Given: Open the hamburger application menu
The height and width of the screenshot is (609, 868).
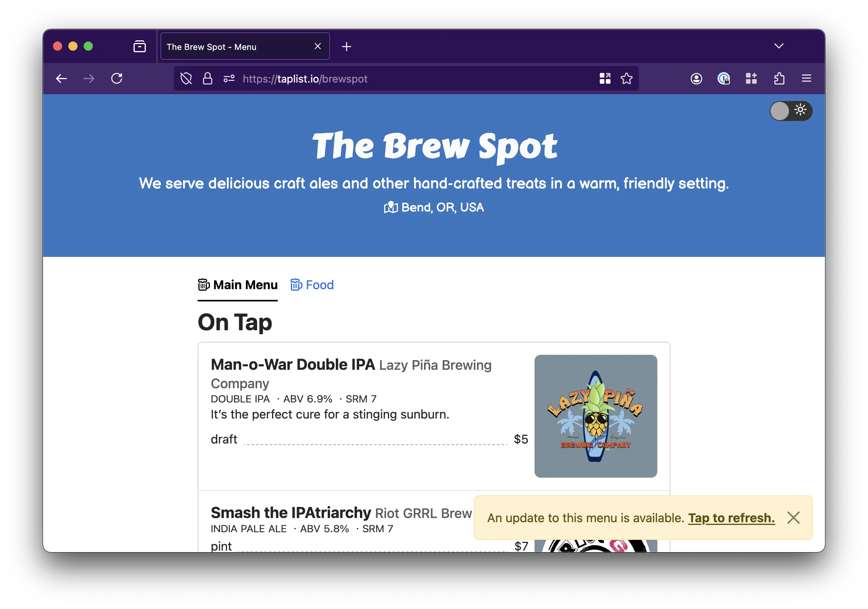Looking at the screenshot, I should pyautogui.click(x=807, y=79).
